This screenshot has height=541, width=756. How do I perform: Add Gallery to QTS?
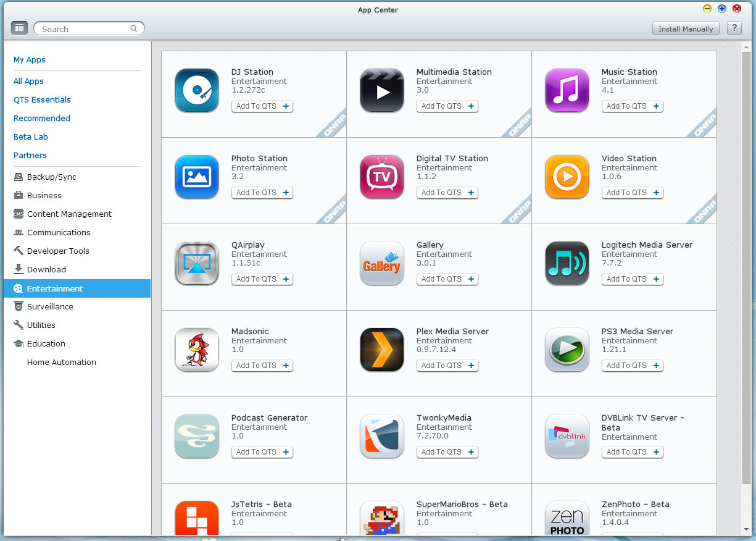click(447, 279)
